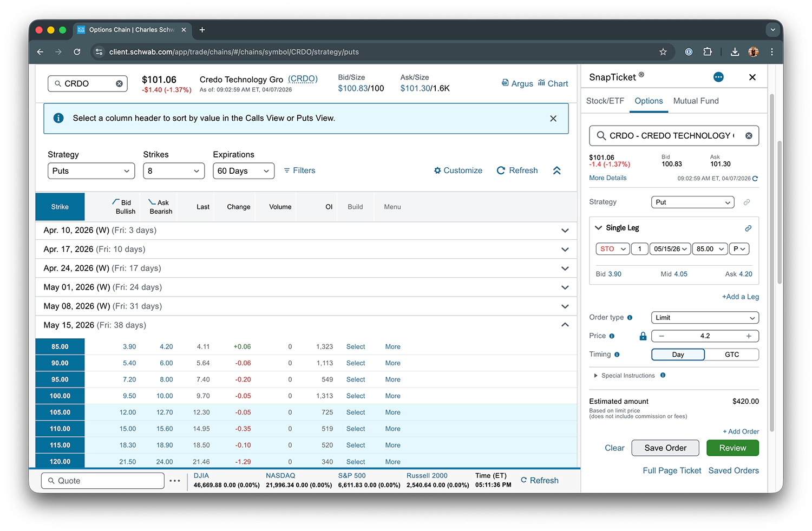View site information icon in address bar
This screenshot has width=812, height=531.
pyautogui.click(x=99, y=52)
